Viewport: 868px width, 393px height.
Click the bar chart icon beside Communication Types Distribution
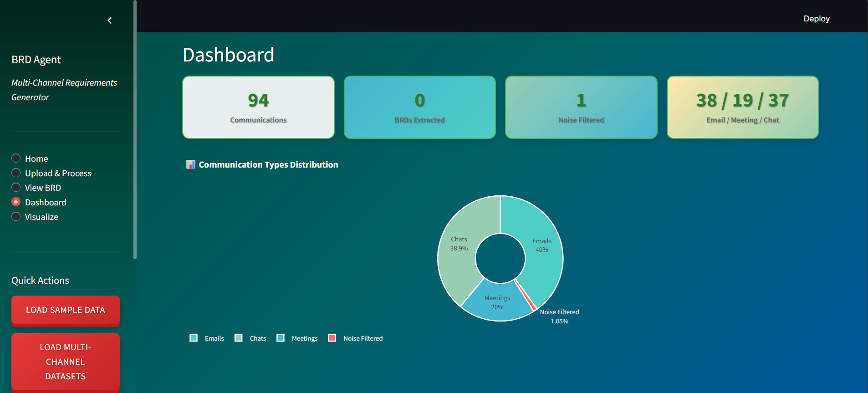(191, 164)
